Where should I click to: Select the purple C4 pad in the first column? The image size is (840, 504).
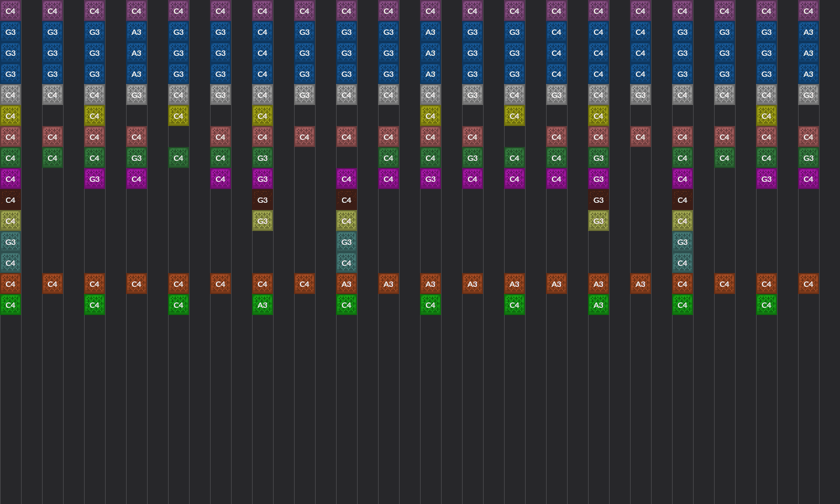point(10,10)
